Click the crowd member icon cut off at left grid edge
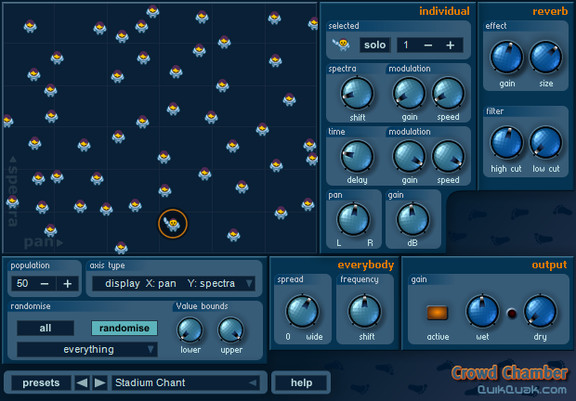576x401 pixels. (8, 120)
